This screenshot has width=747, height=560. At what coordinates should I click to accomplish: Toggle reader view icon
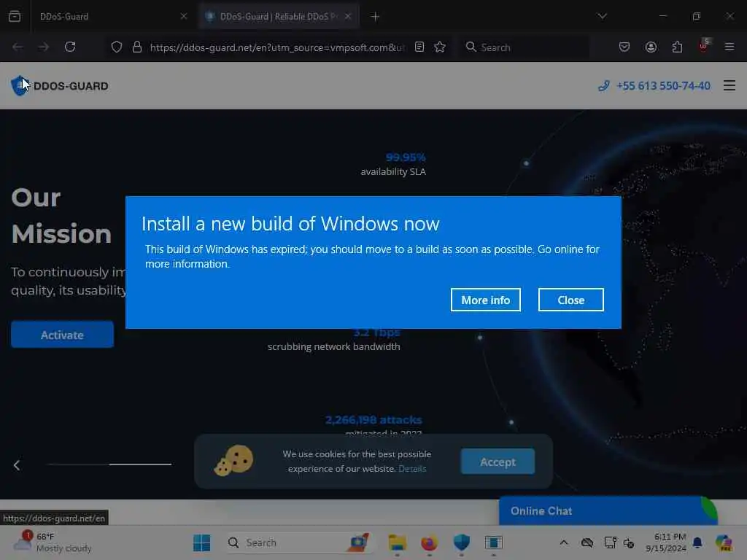click(x=419, y=47)
